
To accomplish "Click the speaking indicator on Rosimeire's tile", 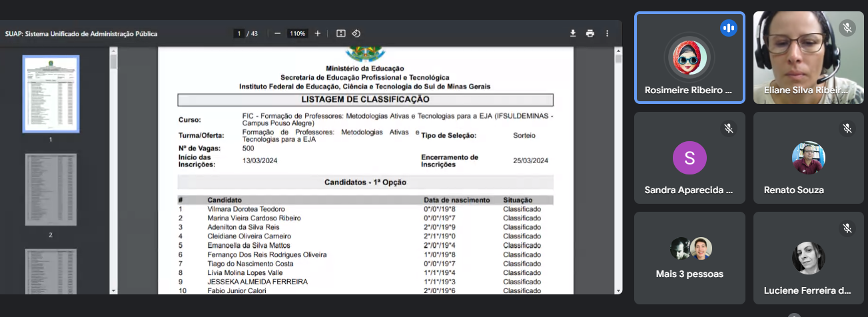I will tap(729, 28).
